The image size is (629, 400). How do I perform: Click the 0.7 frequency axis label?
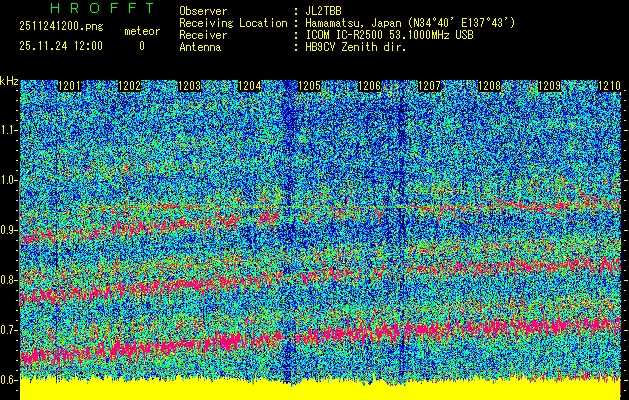pos(9,330)
